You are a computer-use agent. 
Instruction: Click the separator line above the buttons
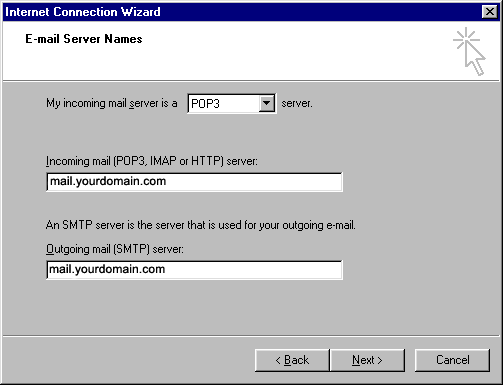[251, 336]
